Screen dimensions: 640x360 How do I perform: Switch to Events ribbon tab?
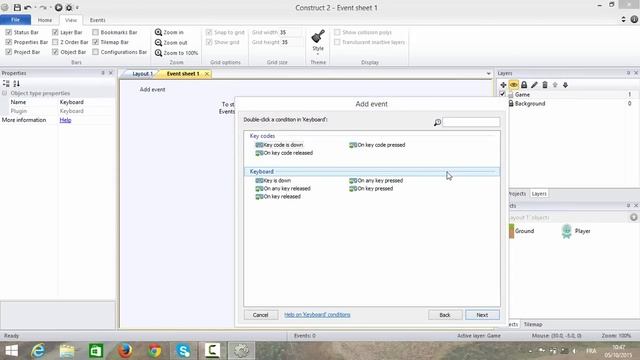[x=98, y=20]
